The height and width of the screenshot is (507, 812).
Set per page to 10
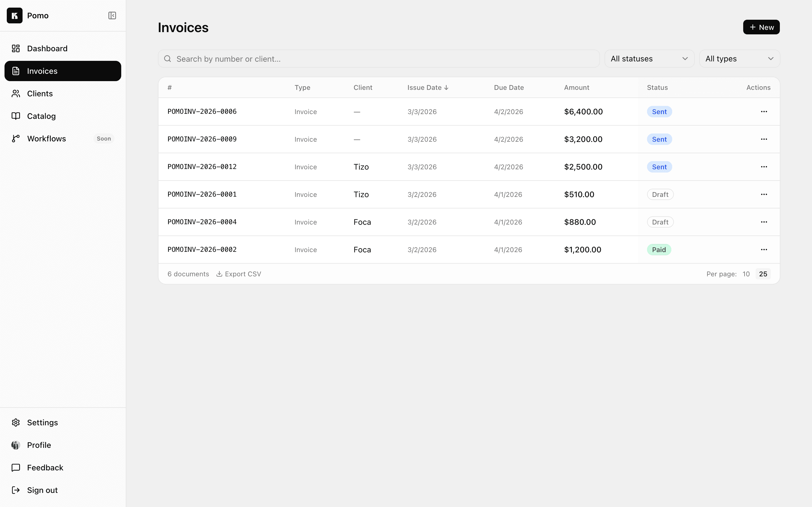[x=746, y=273]
